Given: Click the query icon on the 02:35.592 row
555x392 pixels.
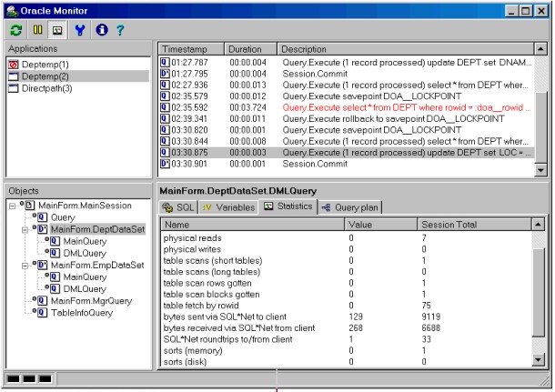Looking at the screenshot, I should pyautogui.click(x=165, y=107).
